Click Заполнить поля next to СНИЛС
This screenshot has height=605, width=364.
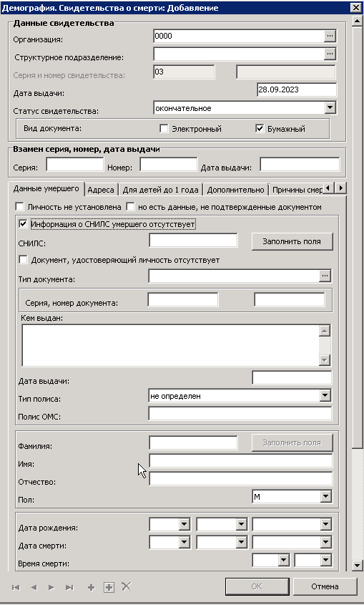(x=292, y=241)
